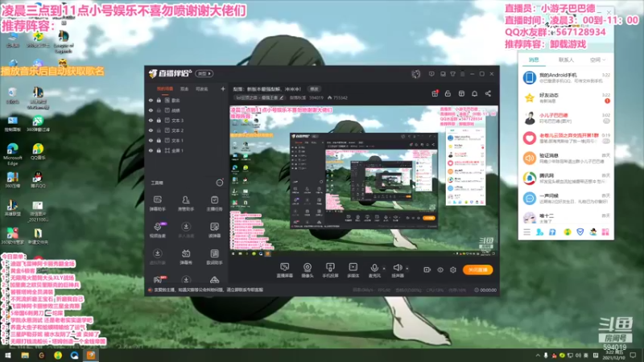Viewport: 644px width, 362px height.
Task: Open the 验证消息 item in QQ
Action: pos(567,158)
